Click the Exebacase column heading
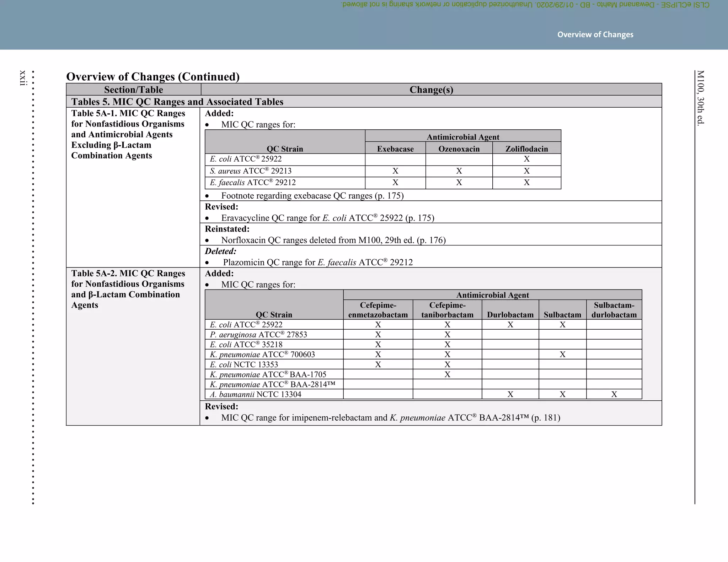 pyautogui.click(x=395, y=149)
